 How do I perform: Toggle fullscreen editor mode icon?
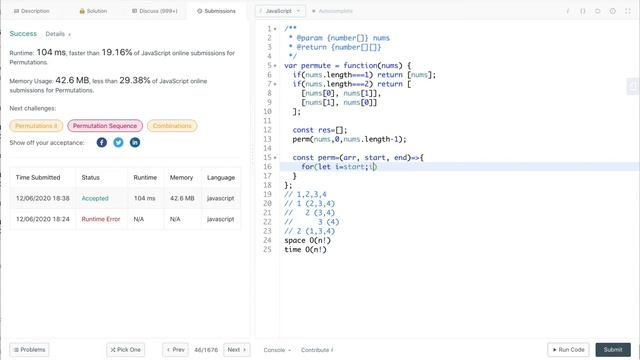tap(628, 11)
